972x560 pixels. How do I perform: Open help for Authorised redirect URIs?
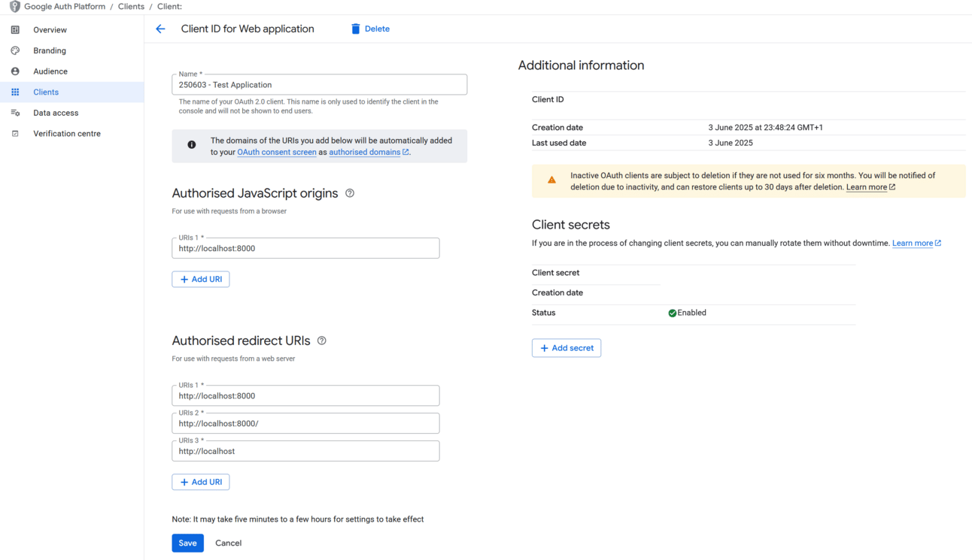click(x=322, y=341)
